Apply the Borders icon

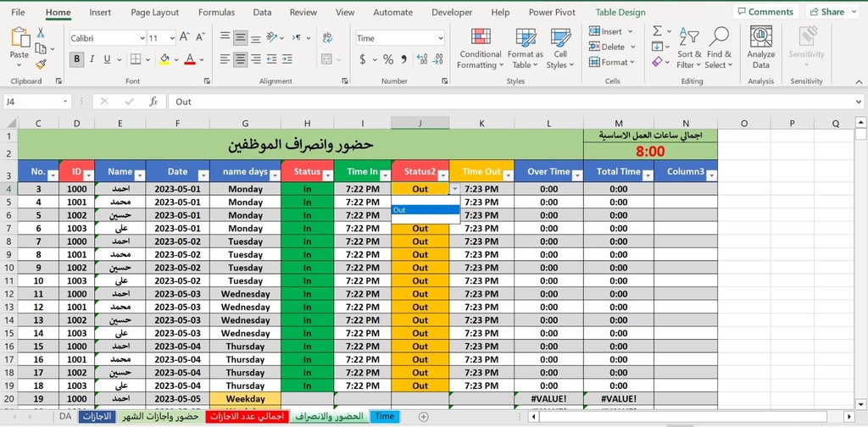point(135,59)
